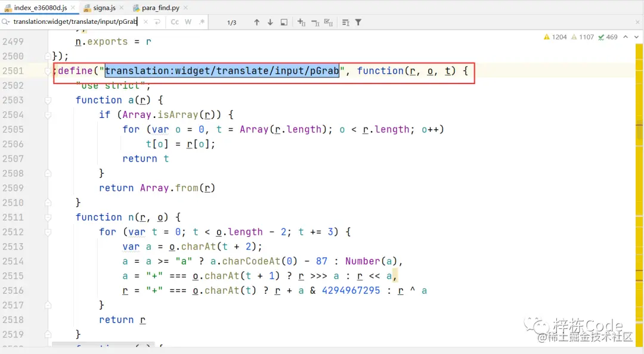Click fold end marker at line 2508
The image size is (644, 354).
[48, 173]
